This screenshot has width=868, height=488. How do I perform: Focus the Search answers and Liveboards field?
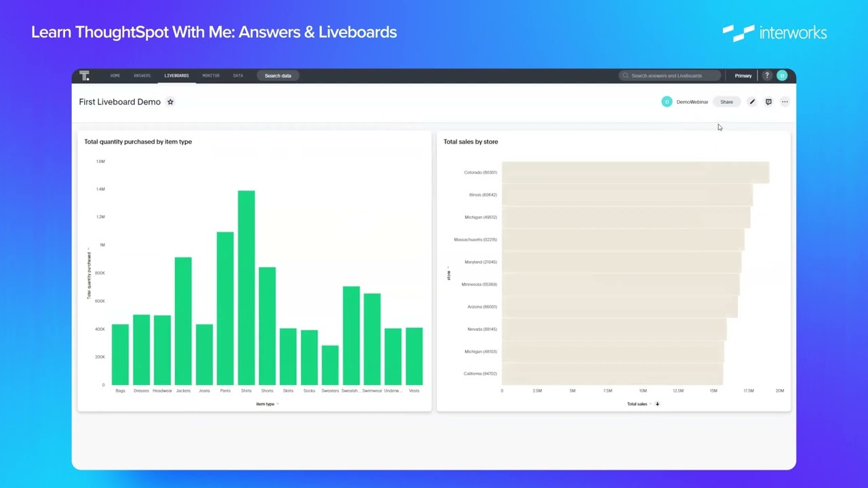[x=669, y=76]
